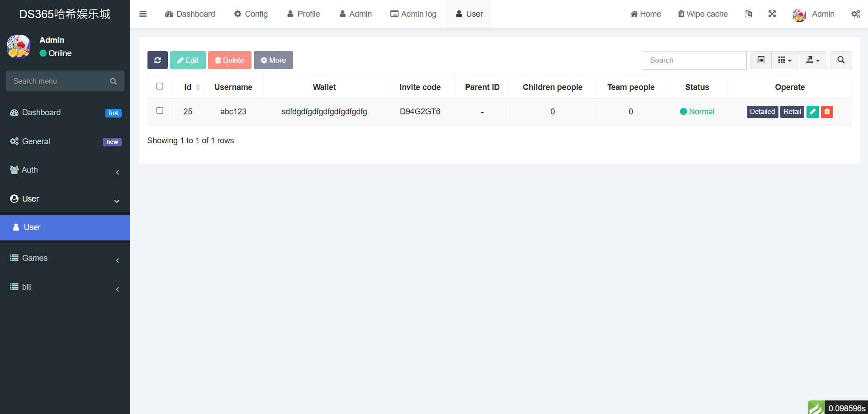Toggle the Normal status of user abc123
The height and width of the screenshot is (414, 868).
[x=697, y=112]
